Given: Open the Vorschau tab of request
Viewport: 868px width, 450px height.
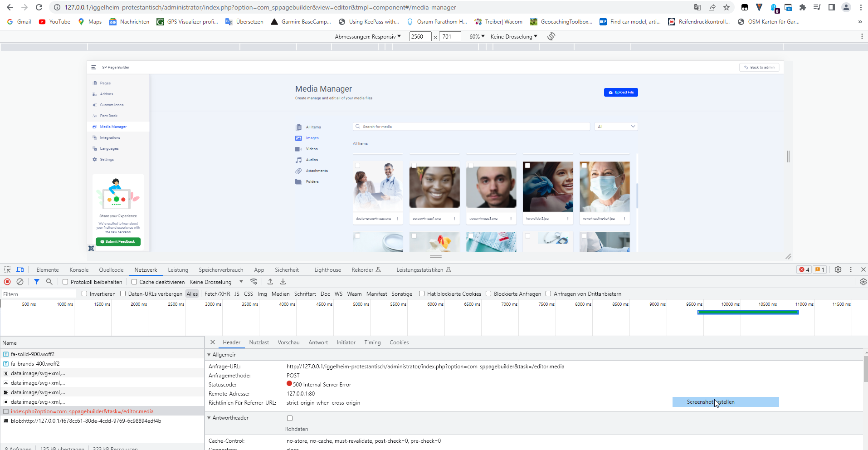Looking at the screenshot, I should click(288, 342).
